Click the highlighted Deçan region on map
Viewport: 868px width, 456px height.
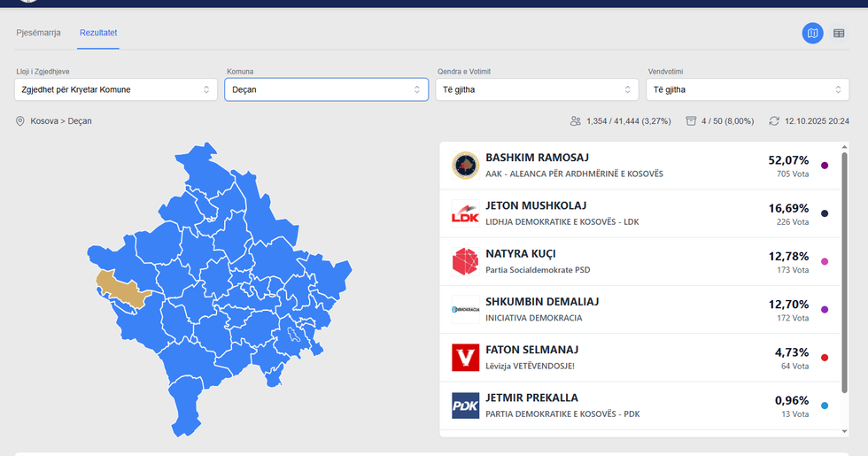pos(120,288)
